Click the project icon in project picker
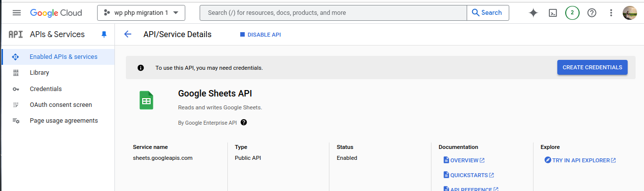Screen dimensions: 644x191 (107, 13)
